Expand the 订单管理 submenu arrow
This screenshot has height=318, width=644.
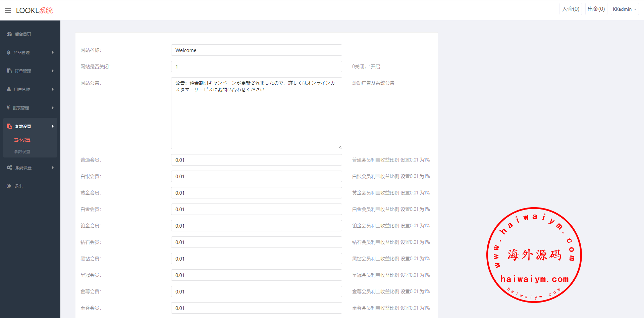53,71
